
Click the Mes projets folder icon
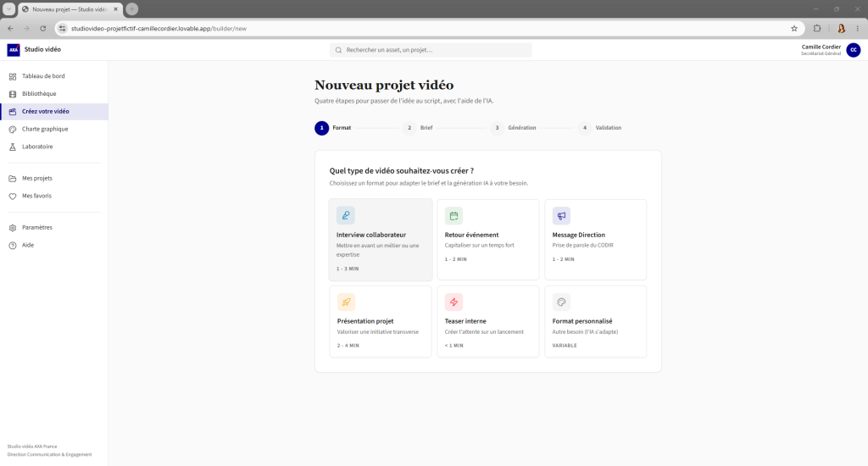[13, 179]
